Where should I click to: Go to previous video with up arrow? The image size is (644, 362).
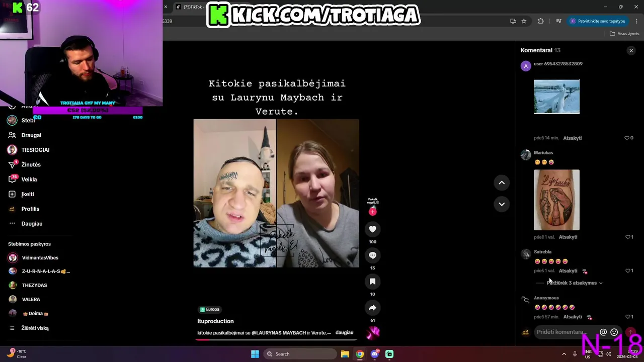pyautogui.click(x=502, y=183)
